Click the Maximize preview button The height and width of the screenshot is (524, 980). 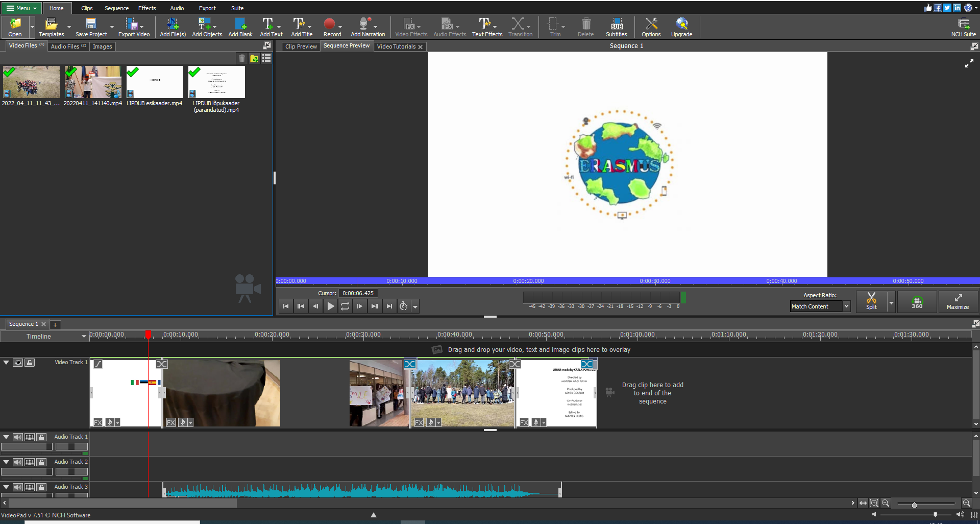(958, 301)
